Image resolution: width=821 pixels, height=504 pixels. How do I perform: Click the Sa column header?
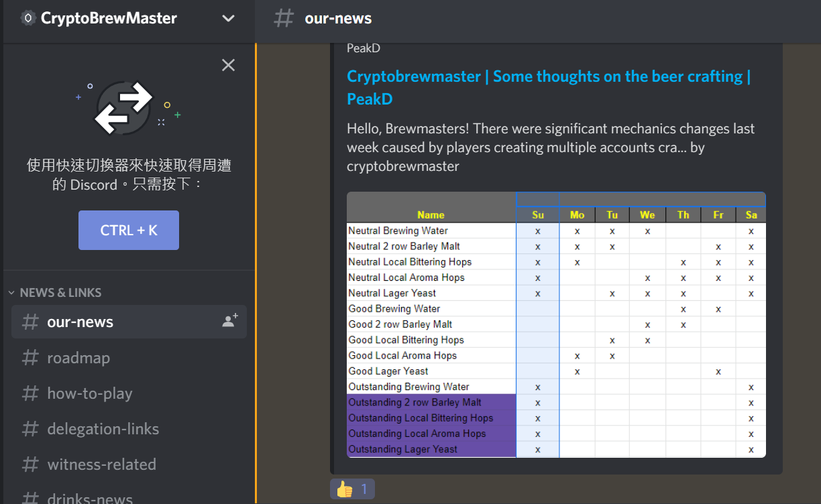751,215
